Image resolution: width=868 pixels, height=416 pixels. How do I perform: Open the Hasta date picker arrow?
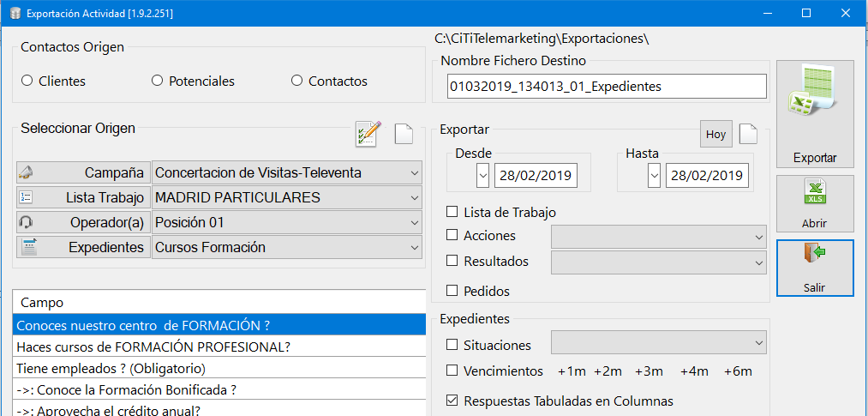(x=655, y=176)
